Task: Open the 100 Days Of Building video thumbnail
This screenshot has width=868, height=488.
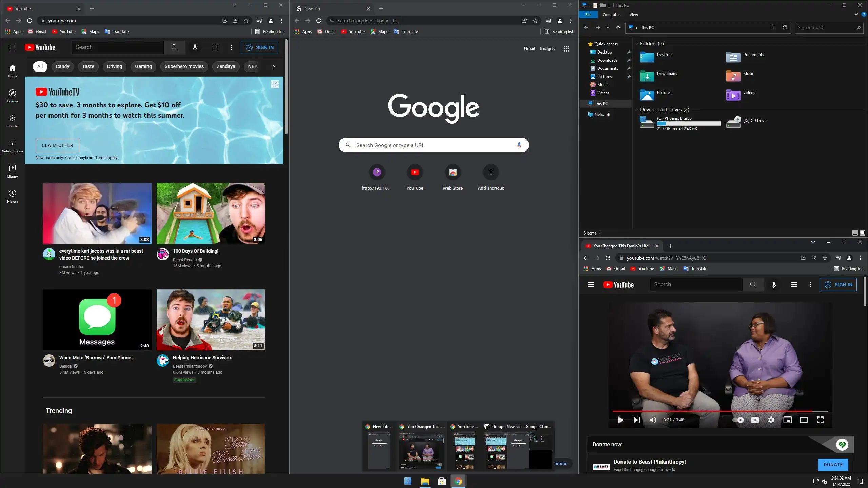Action: 211,213
